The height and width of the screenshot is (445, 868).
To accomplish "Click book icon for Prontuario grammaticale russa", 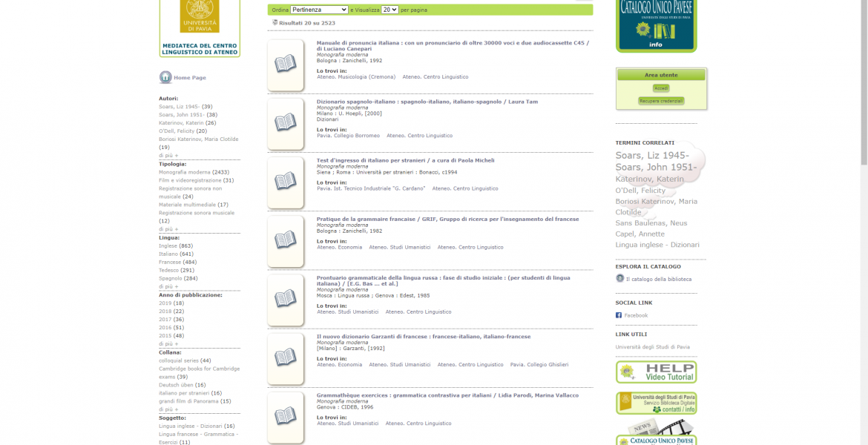I will (x=286, y=299).
